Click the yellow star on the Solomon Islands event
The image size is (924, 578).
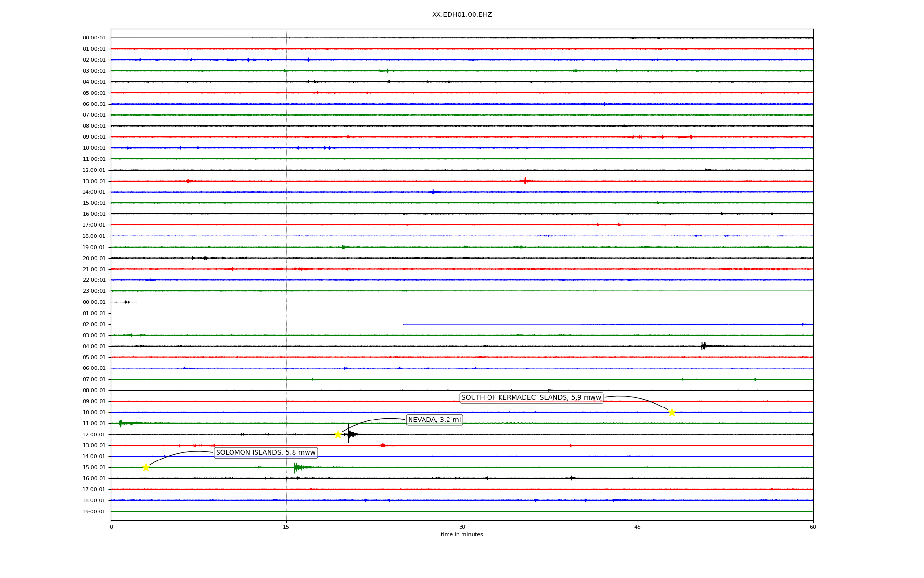pos(146,467)
